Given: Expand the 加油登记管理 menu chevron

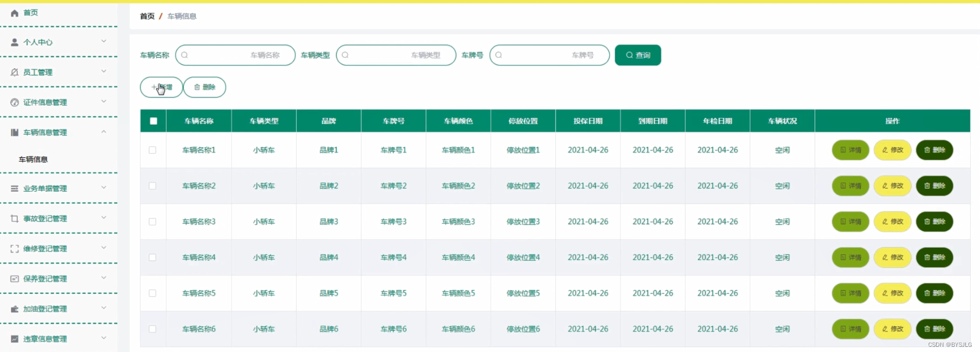Looking at the screenshot, I should click(104, 307).
